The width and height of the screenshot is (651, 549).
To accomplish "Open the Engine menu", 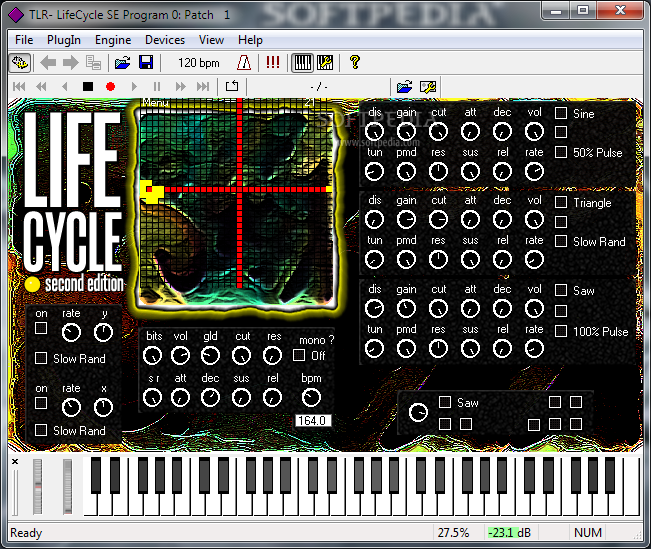I will click(113, 40).
